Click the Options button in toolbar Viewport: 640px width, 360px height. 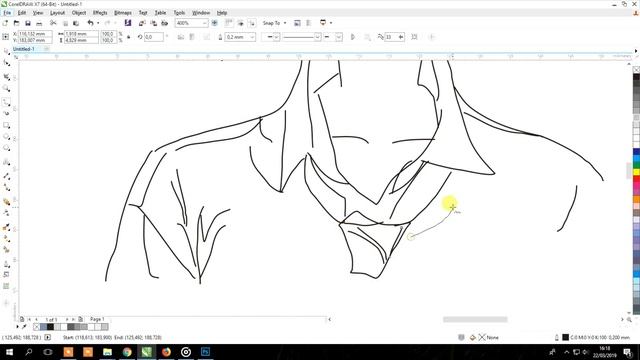coord(297,23)
